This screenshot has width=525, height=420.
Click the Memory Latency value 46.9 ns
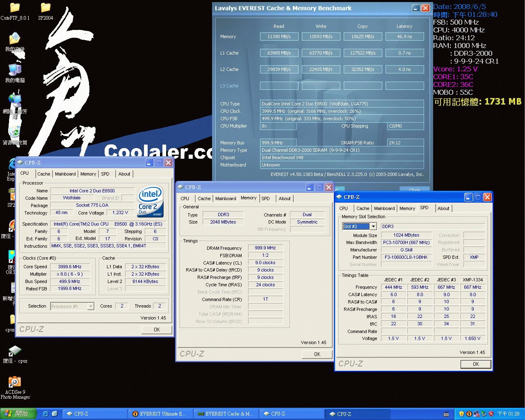pos(404,37)
